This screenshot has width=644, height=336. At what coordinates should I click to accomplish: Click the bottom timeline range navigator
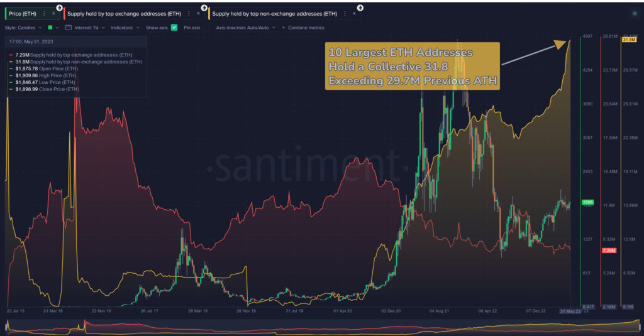click(x=323, y=326)
